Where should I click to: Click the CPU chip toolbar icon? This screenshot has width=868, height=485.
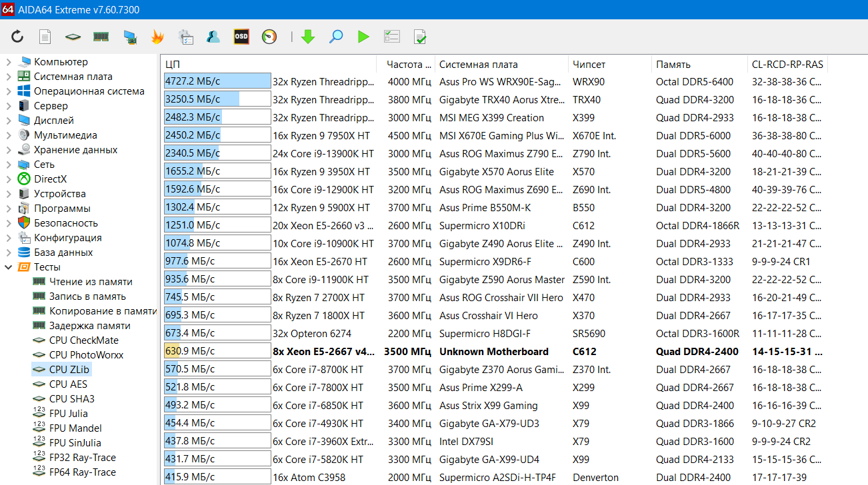(x=73, y=37)
